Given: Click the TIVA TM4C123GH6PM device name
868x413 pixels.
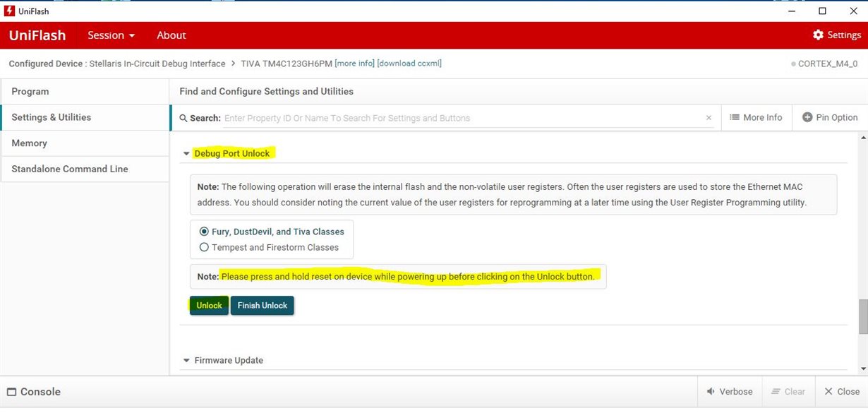Looking at the screenshot, I should [x=286, y=64].
